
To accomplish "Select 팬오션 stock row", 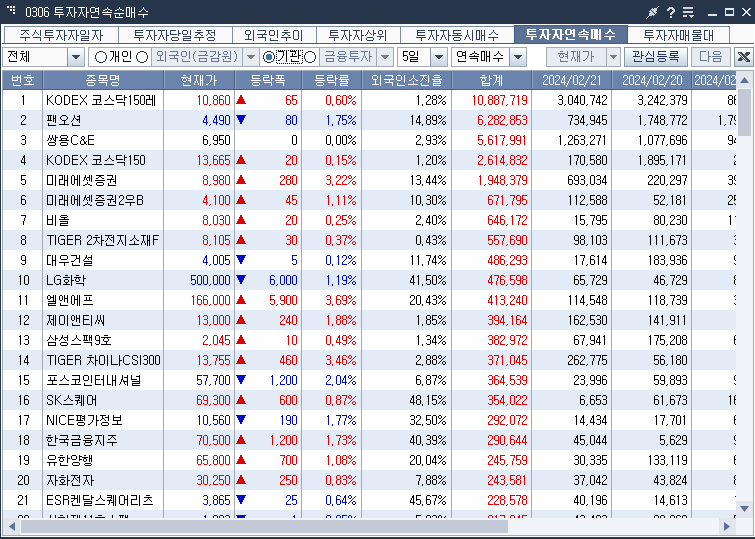I will 369,120.
